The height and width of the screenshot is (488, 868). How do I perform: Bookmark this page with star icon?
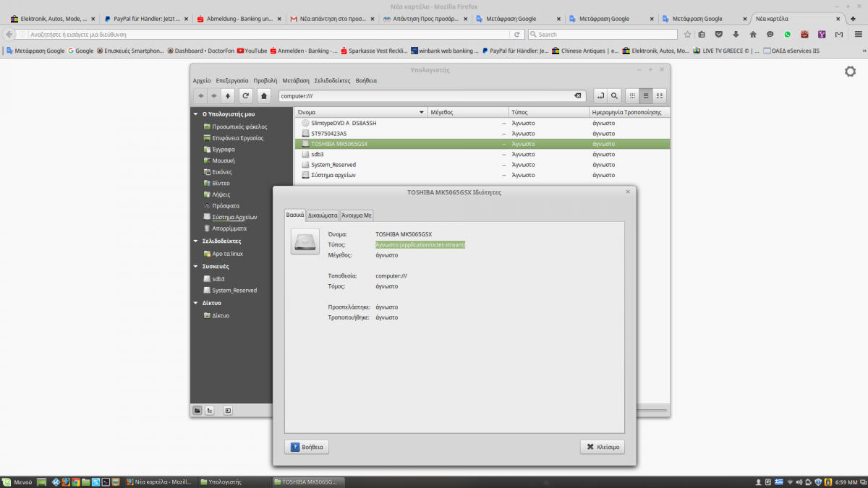(x=687, y=34)
